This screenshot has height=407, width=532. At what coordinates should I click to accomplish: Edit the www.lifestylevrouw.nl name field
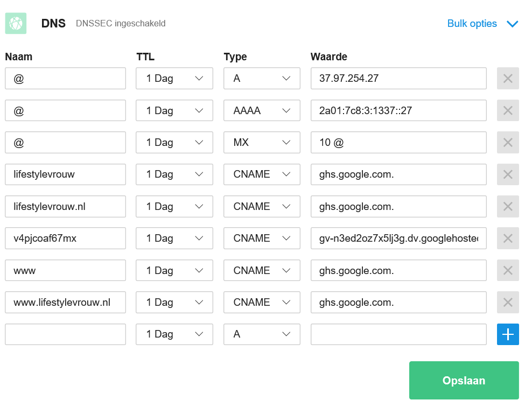point(66,302)
